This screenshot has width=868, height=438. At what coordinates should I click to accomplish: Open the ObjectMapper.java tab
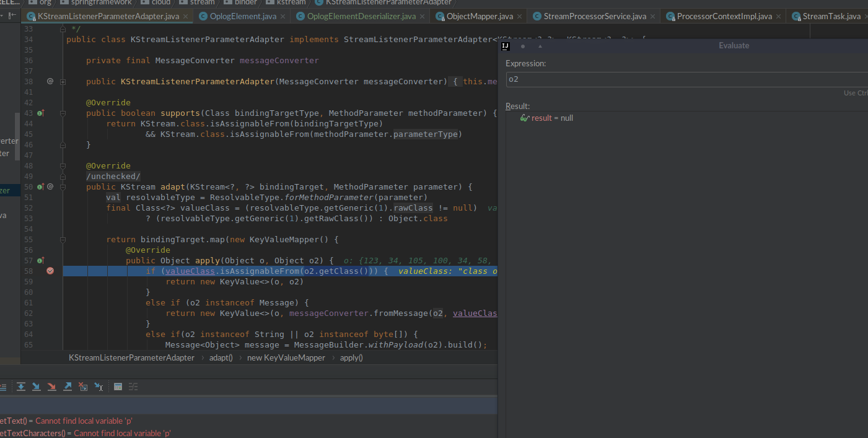point(480,16)
